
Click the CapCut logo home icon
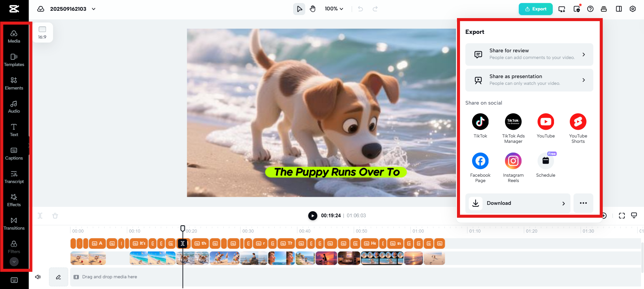point(14,9)
